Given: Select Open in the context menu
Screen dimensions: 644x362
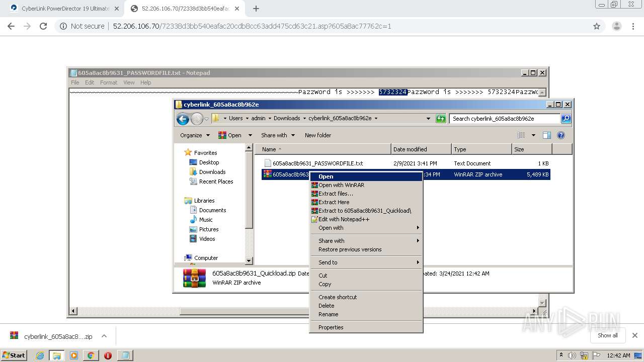Looking at the screenshot, I should [366, 176].
